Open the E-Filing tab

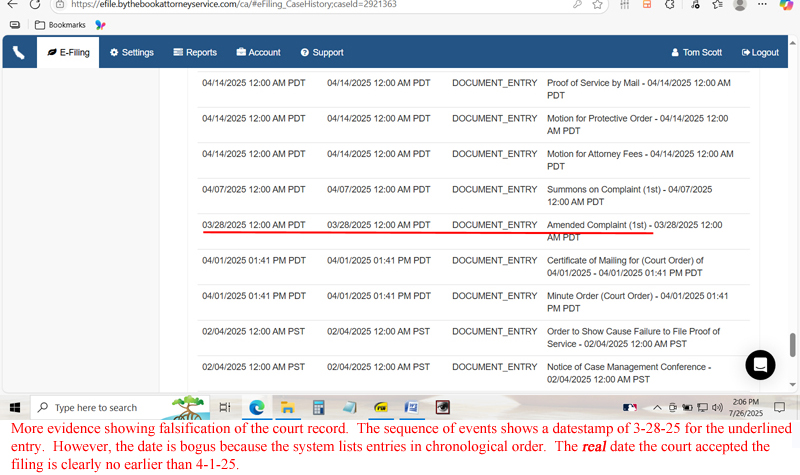(69, 52)
